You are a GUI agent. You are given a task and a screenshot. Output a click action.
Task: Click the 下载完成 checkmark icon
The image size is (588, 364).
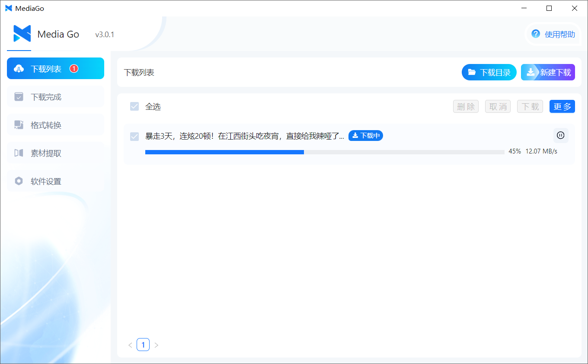(x=19, y=97)
